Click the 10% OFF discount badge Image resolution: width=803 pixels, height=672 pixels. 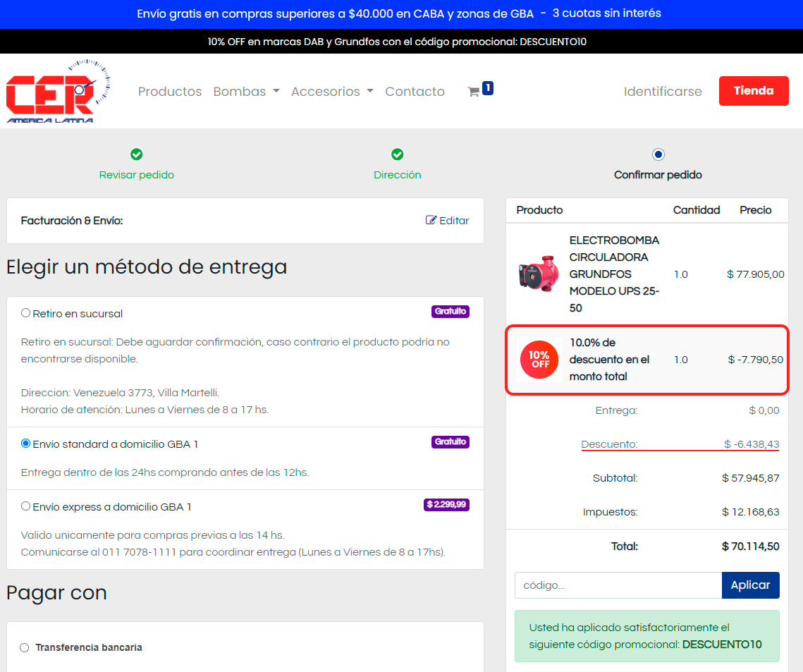pos(539,360)
